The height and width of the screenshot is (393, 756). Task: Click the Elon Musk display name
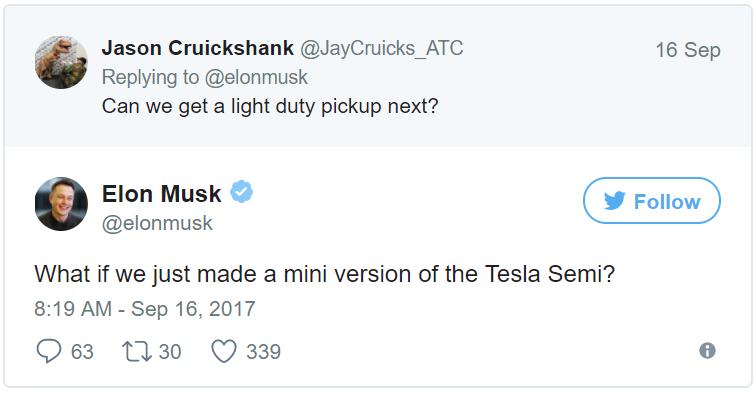pos(162,194)
